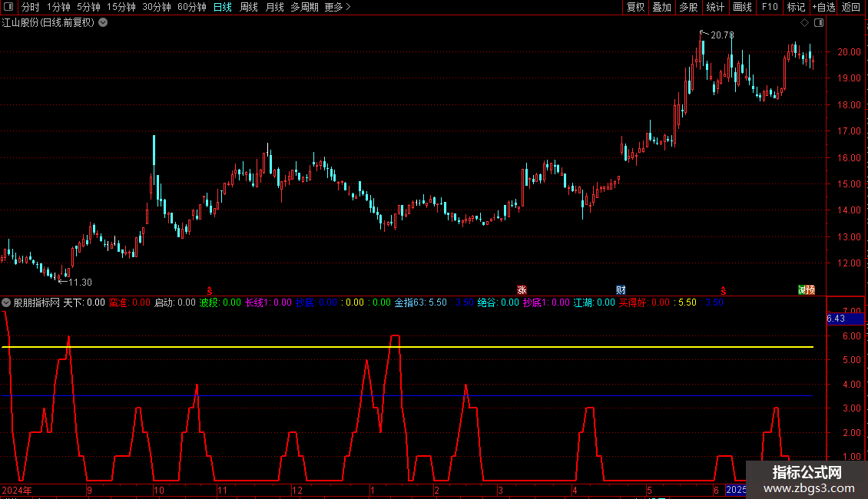Activate 画线 drawing tools

(742, 7)
